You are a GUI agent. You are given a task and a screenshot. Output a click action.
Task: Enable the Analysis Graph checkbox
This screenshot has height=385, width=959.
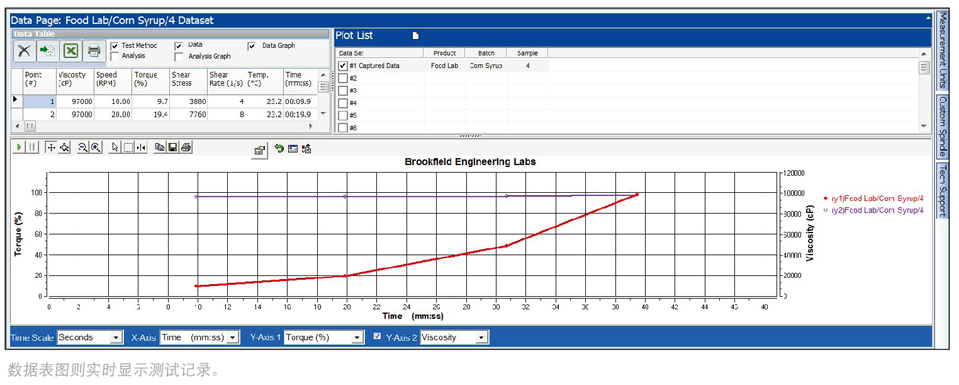click(x=179, y=56)
